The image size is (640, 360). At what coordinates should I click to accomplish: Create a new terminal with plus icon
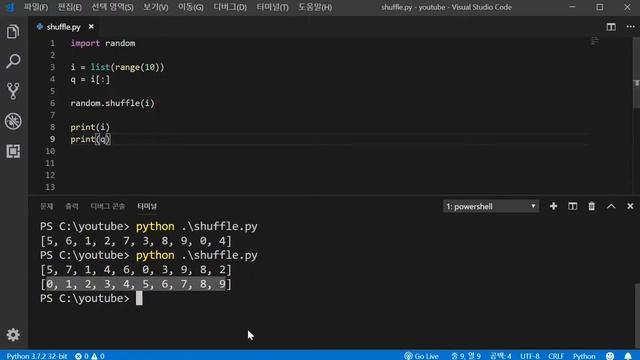pos(553,206)
